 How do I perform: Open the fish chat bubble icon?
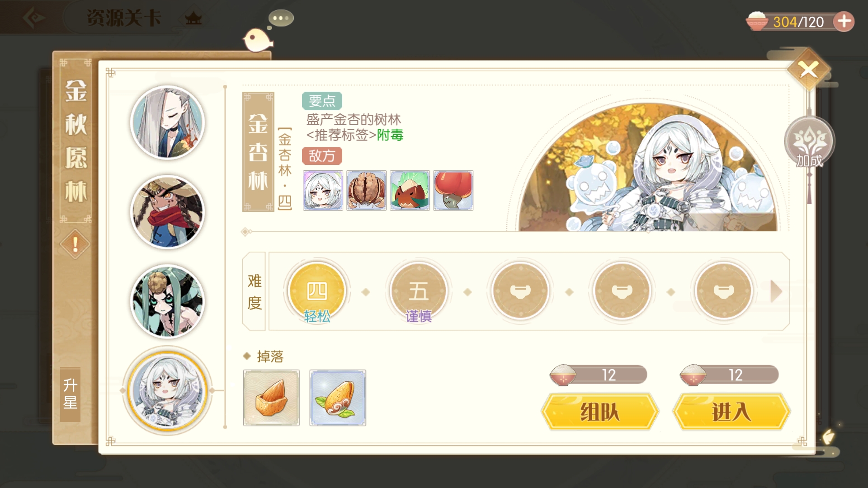point(258,40)
